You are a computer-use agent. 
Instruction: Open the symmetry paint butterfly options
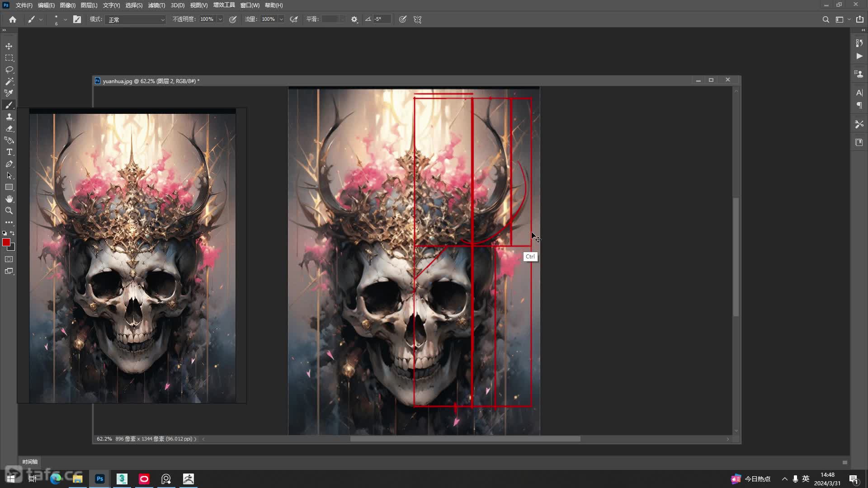[417, 19]
